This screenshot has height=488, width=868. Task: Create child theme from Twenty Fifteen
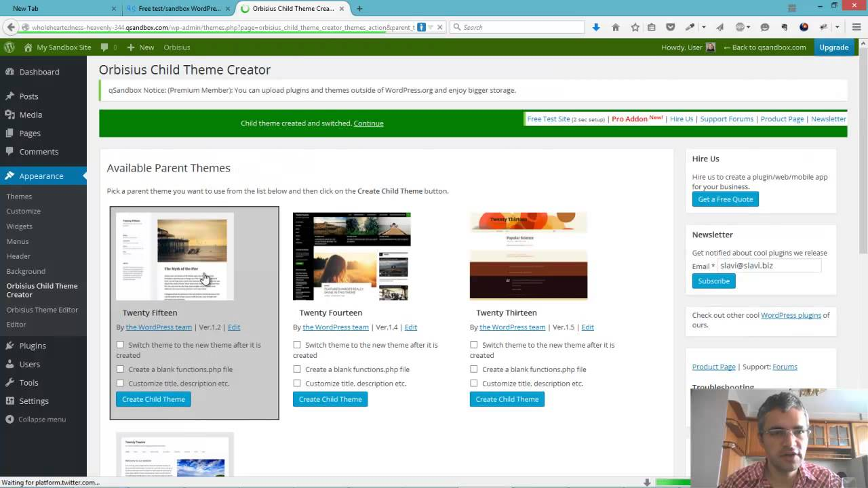point(153,399)
